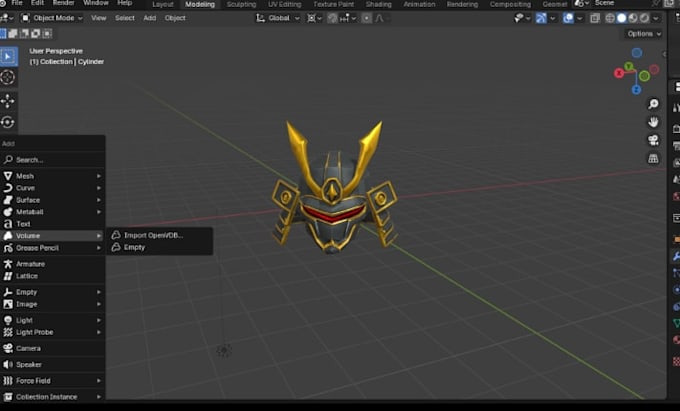Viewport: 680px width, 411px height.
Task: Click the transform orientation axes icon
Action: pyautogui.click(x=260, y=18)
